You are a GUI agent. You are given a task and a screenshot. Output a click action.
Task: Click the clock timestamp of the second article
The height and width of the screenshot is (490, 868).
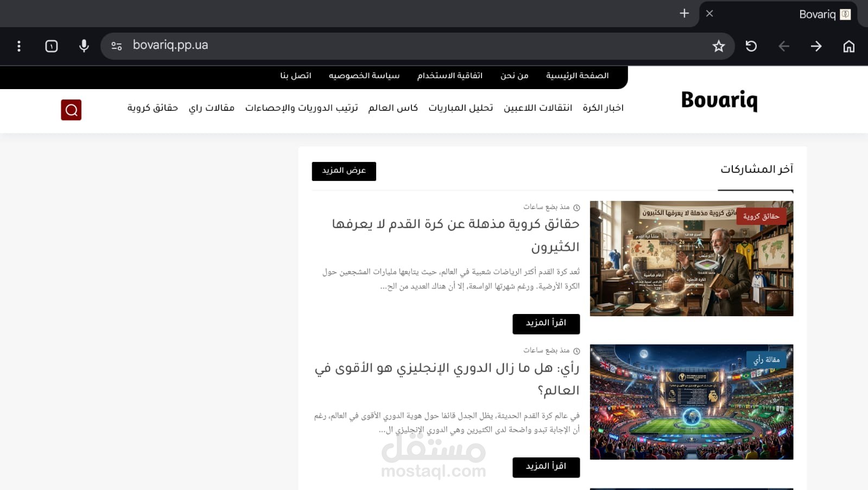pos(552,350)
